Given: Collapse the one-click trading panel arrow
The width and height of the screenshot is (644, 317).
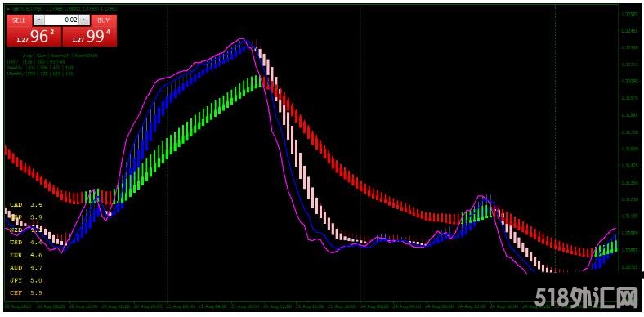Looking at the screenshot, I should coord(9,8).
